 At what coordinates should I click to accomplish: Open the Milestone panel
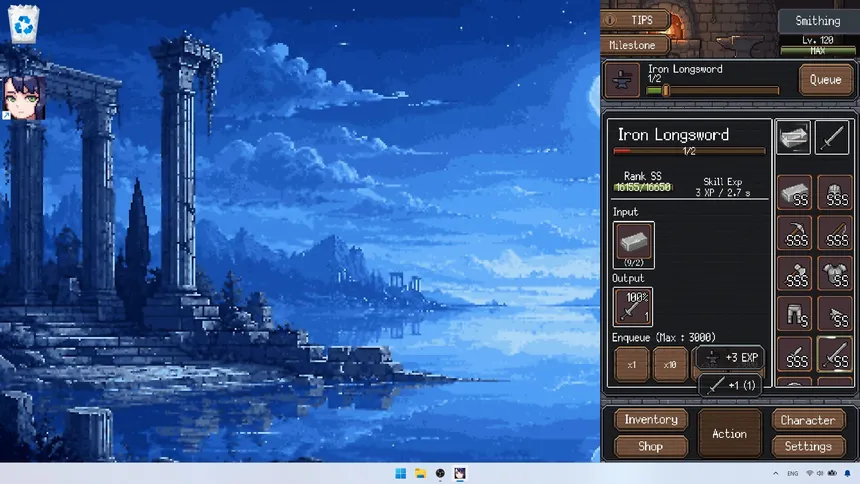[636, 45]
